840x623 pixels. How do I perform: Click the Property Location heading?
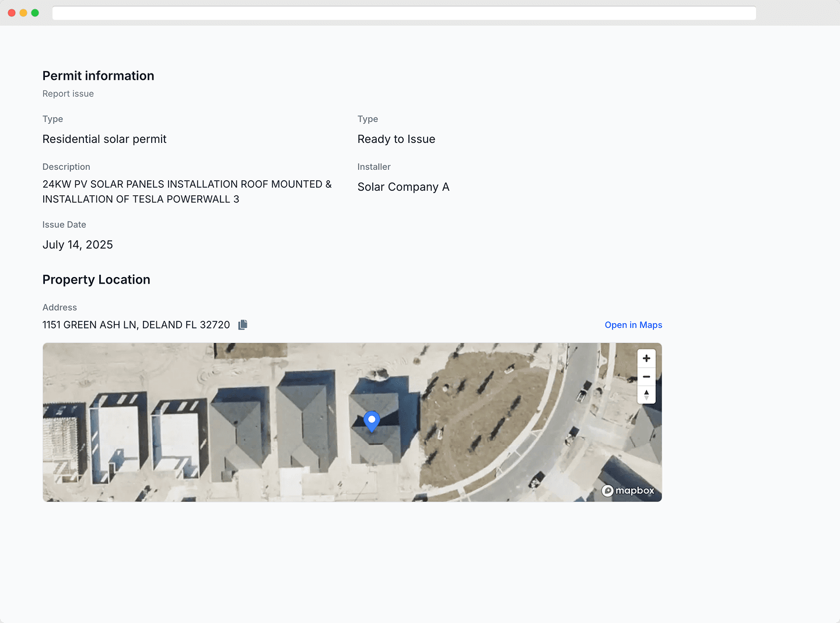point(96,280)
